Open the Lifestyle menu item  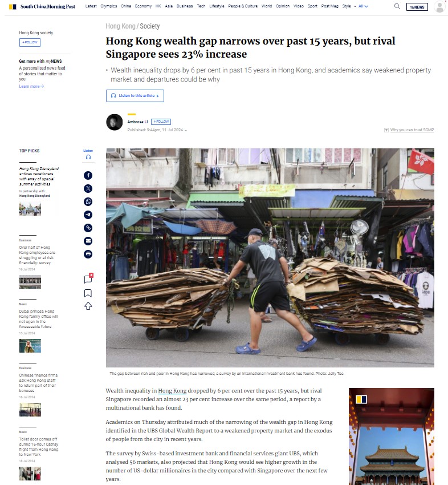[x=217, y=6]
